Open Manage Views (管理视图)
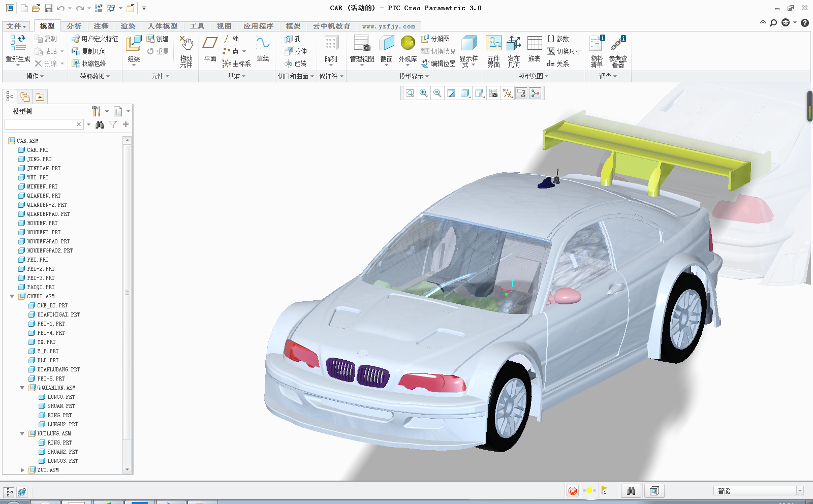 tap(362, 43)
